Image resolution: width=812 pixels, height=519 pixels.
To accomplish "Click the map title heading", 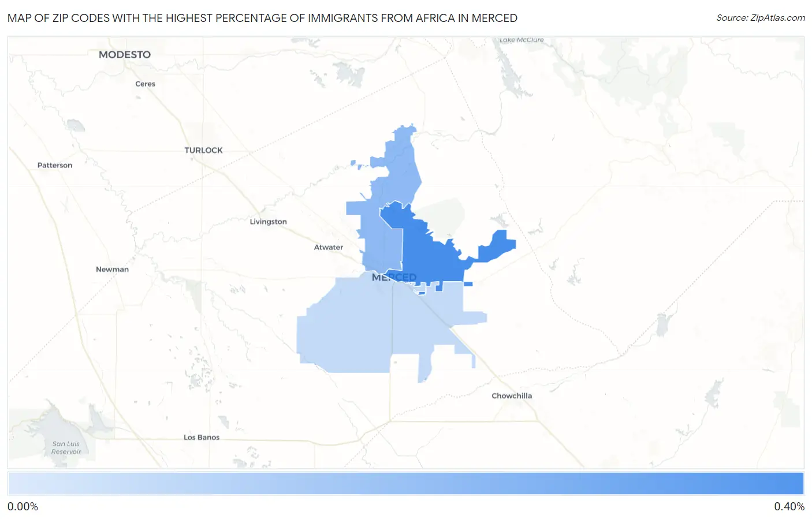I will click(262, 18).
